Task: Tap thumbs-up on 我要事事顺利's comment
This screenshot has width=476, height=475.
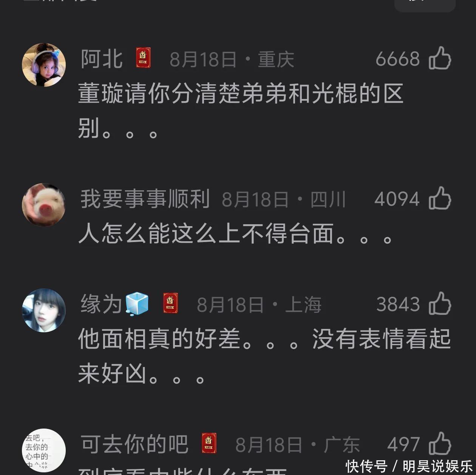Action: [440, 198]
